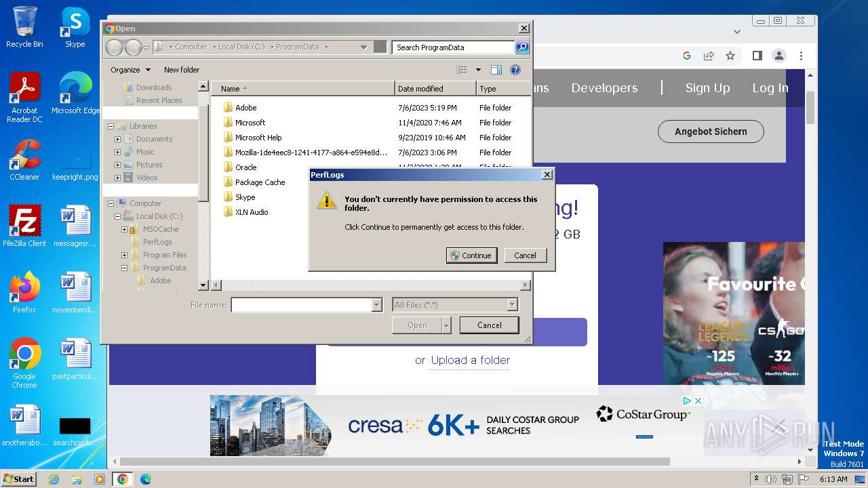
Task: Select the messagesr Word document on desktop
Action: (75, 226)
